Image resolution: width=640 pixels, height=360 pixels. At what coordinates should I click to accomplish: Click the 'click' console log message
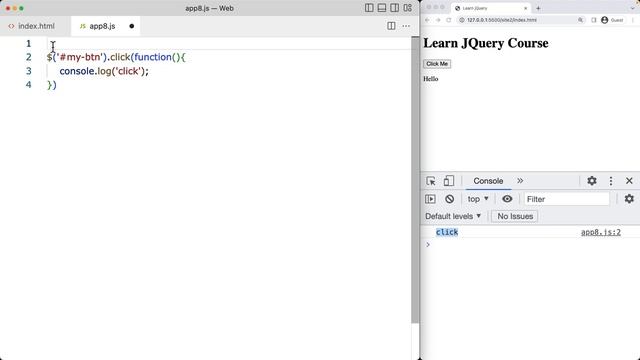point(447,232)
